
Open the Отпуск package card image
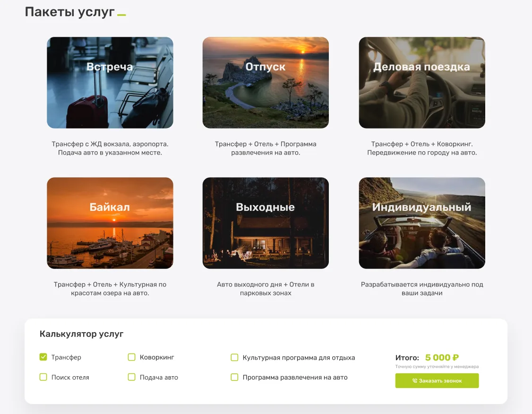(x=266, y=82)
